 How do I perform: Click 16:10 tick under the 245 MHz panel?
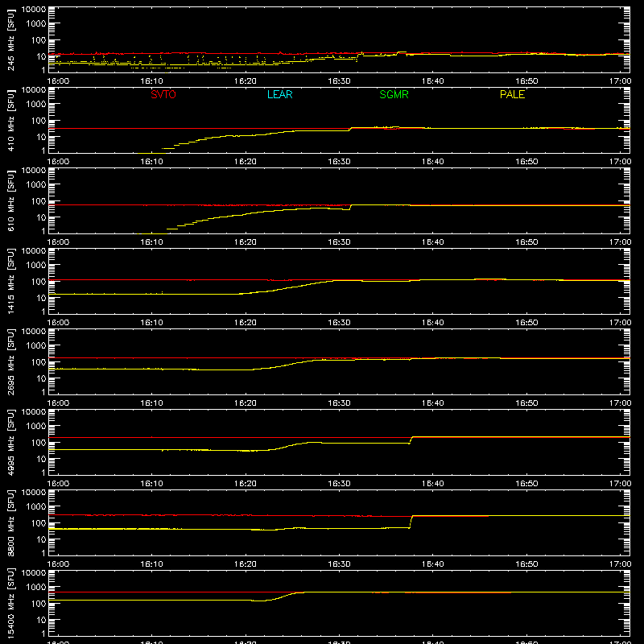pyautogui.click(x=152, y=81)
